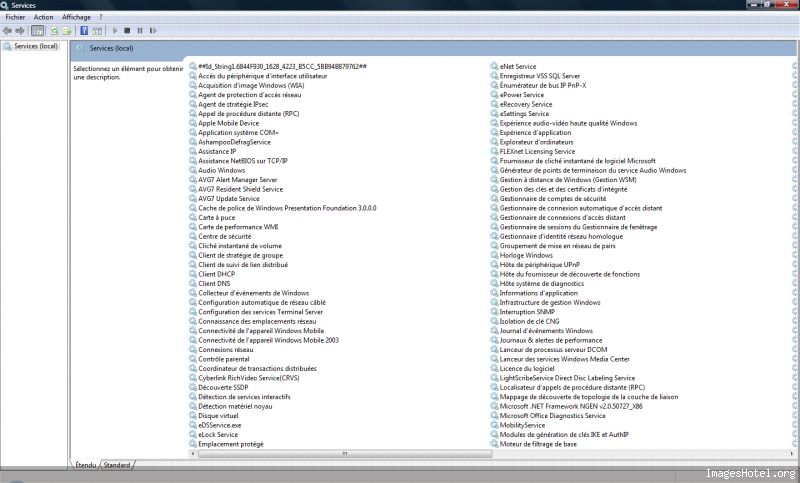Toggle the show/hide console tree icon
Image resolution: width=800 pixels, height=483 pixels.
click(x=37, y=31)
